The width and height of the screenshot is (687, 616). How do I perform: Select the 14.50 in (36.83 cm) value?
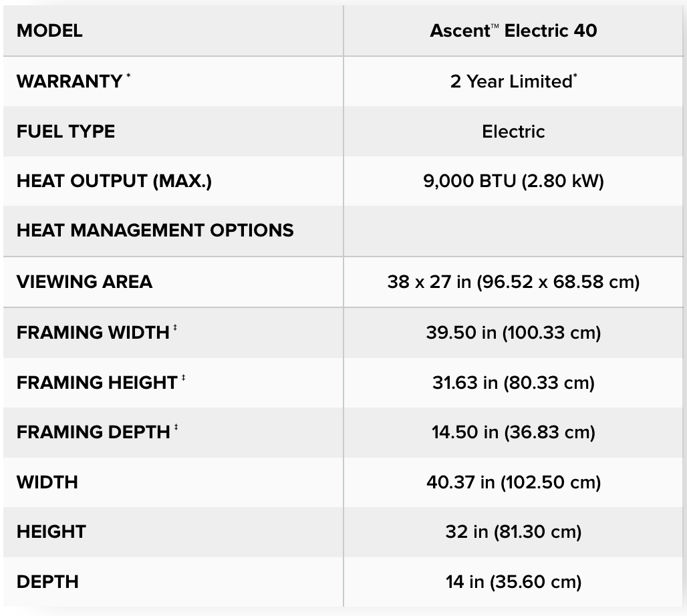[x=513, y=432]
